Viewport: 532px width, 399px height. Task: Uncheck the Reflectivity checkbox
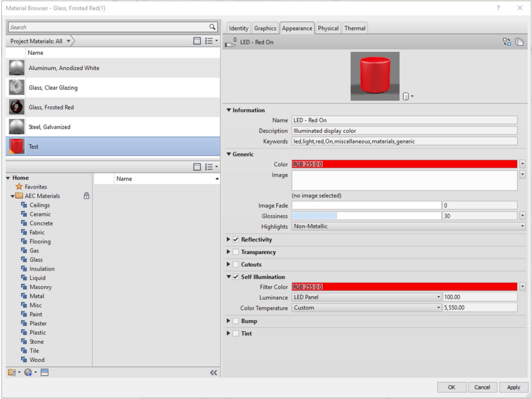point(236,240)
